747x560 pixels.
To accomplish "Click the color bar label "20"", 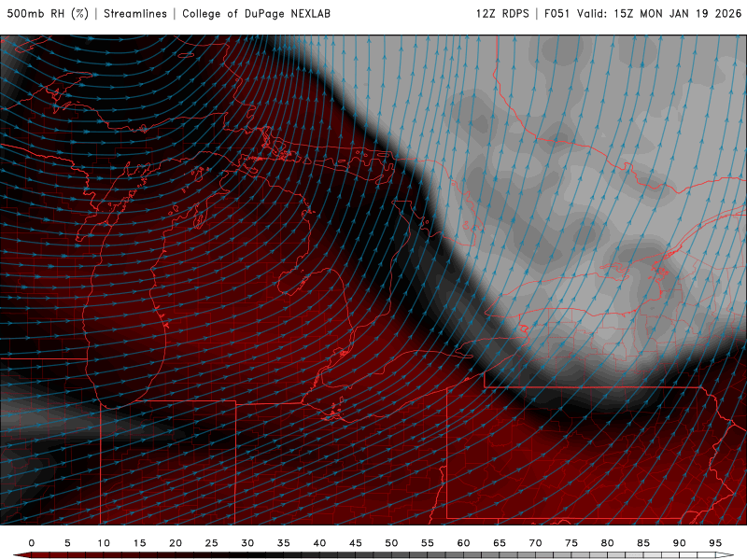I will (176, 543).
